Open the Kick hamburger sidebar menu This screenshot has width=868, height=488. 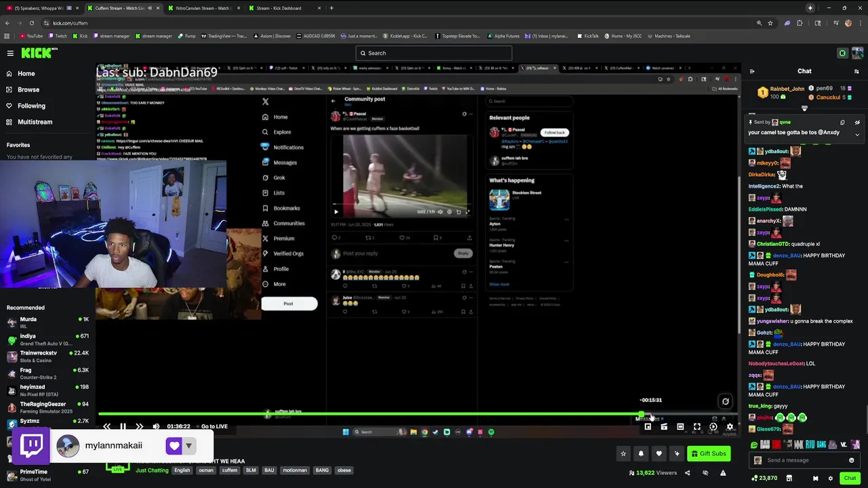(x=10, y=53)
